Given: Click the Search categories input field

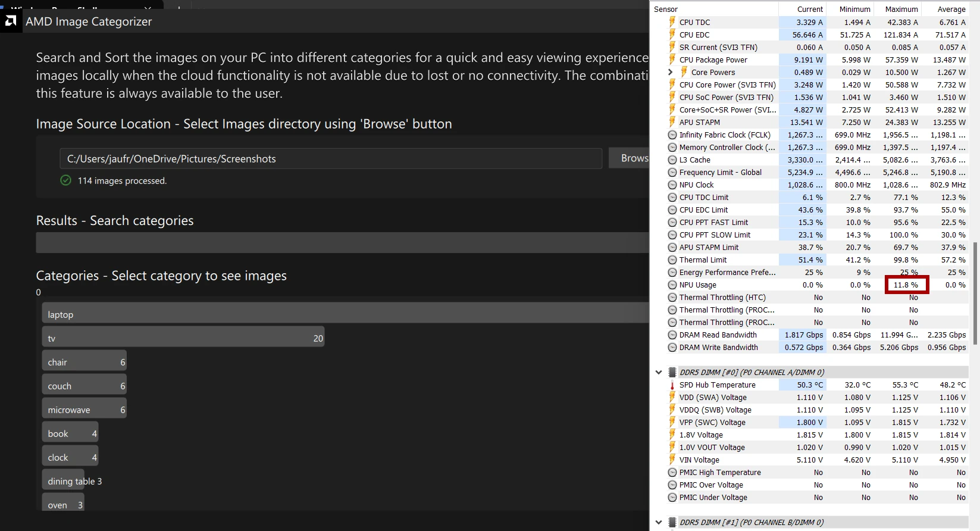Looking at the screenshot, I should point(343,242).
